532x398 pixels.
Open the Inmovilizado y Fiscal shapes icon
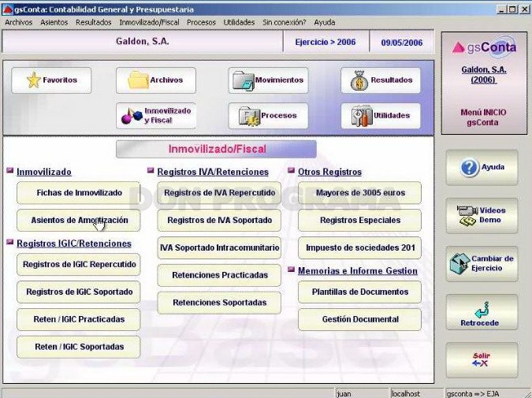[x=156, y=116]
